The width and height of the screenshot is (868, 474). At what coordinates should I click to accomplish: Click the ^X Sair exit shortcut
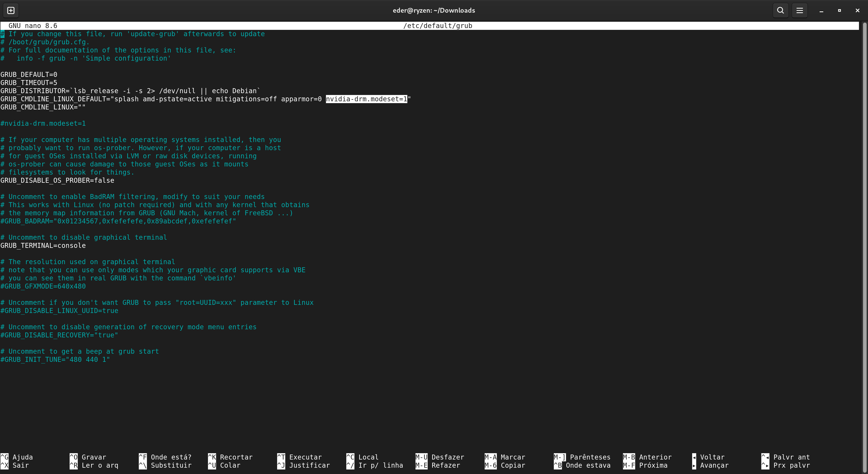15,465
